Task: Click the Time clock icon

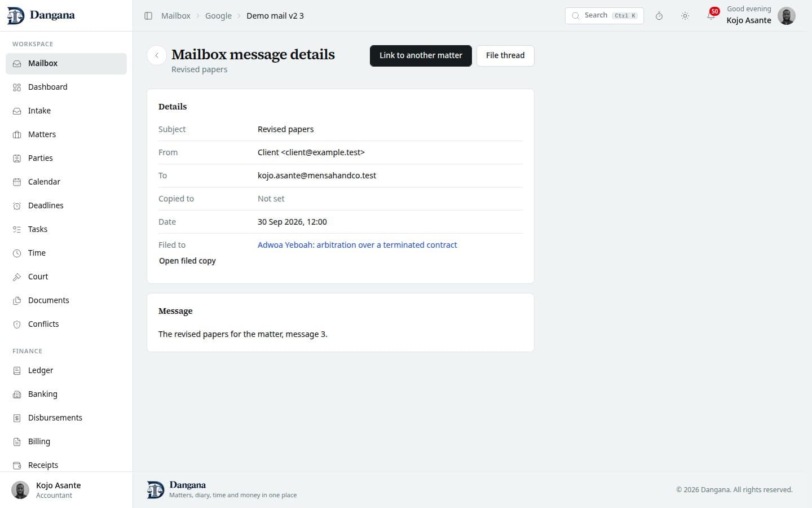Action: point(17,253)
